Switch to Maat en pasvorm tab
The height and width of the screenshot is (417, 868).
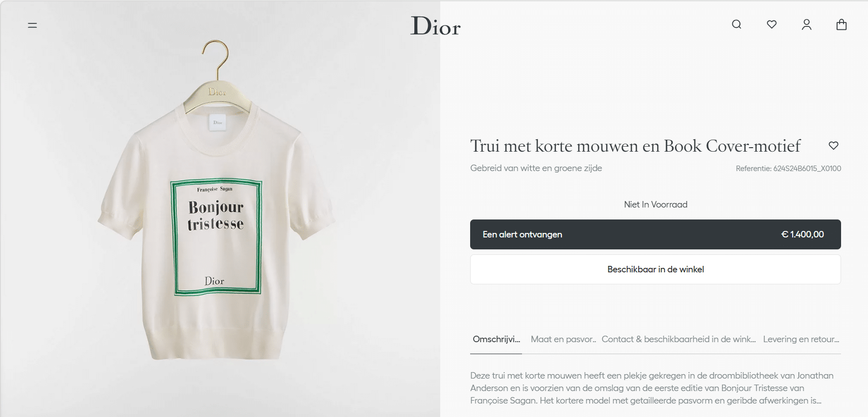[x=563, y=339]
